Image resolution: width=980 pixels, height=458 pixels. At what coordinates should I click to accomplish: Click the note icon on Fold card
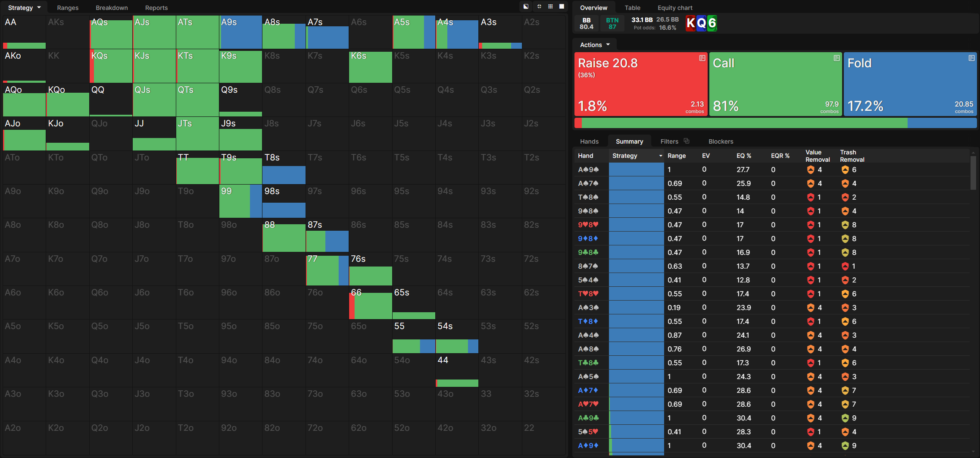click(971, 58)
